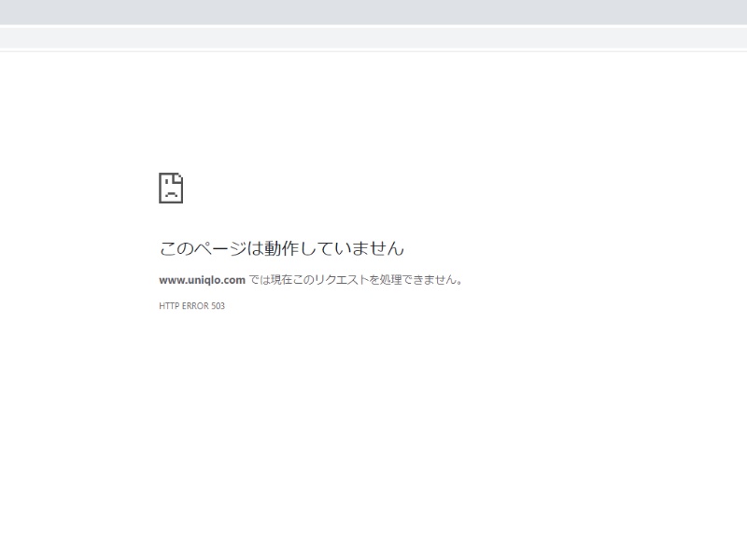The image size is (747, 560).
Task: Click the word 現在 in the error description
Action: [x=281, y=279]
